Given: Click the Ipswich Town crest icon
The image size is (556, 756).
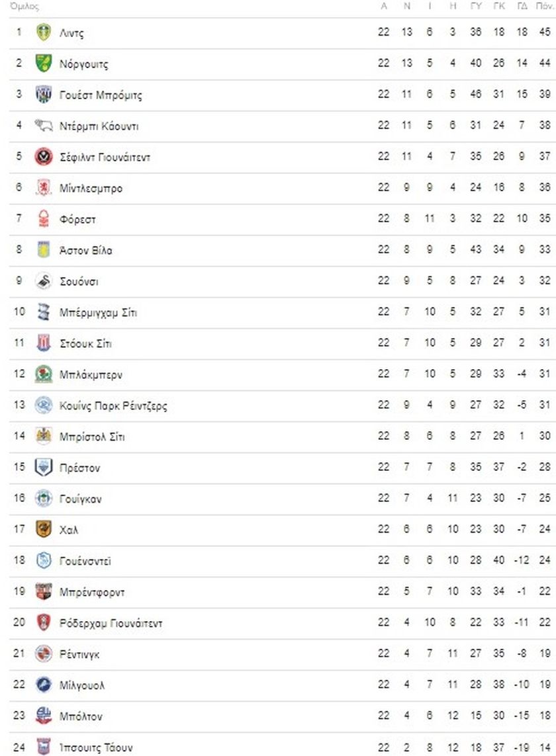Looking at the screenshot, I should [x=44, y=747].
